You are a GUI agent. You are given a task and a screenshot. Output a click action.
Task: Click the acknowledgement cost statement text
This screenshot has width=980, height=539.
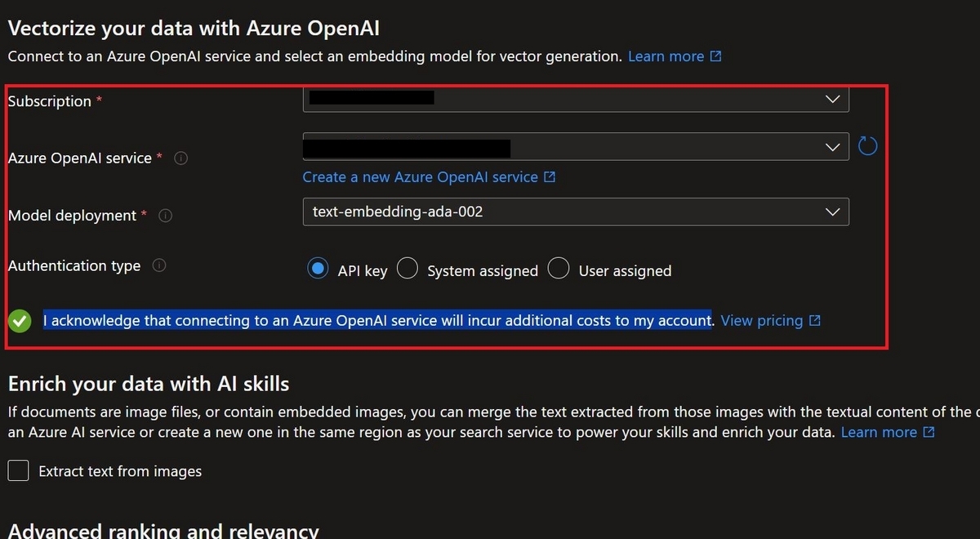click(378, 321)
